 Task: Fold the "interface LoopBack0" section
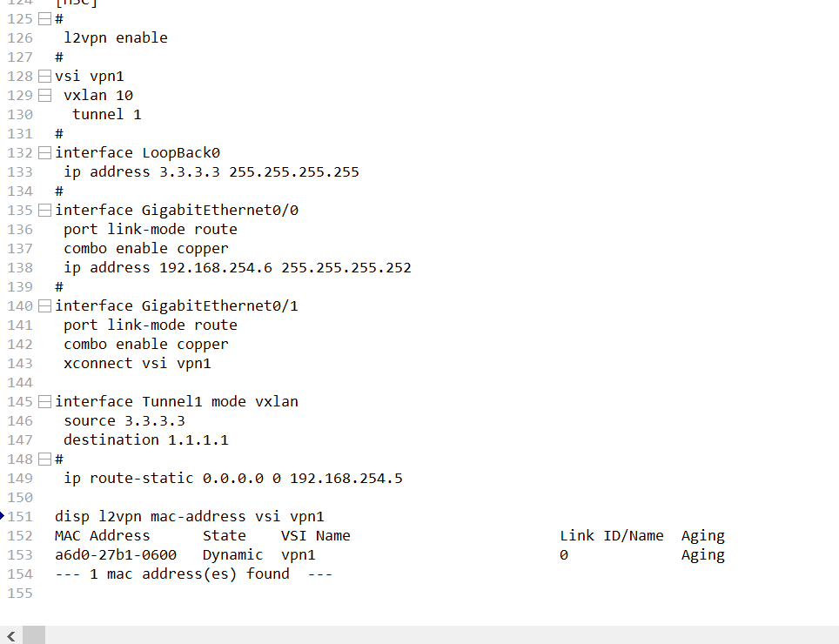pos(44,153)
